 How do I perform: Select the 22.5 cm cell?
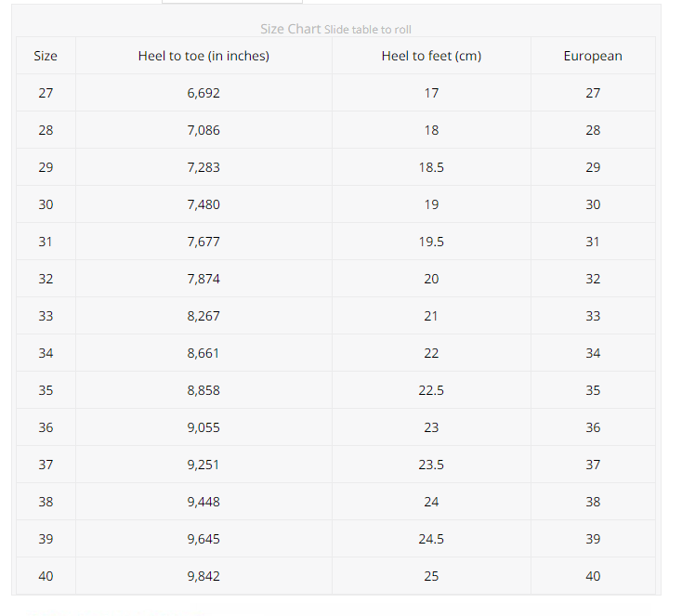click(x=431, y=390)
